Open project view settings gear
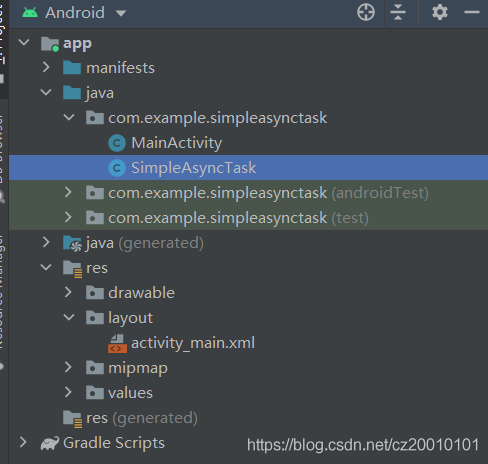 tap(440, 13)
